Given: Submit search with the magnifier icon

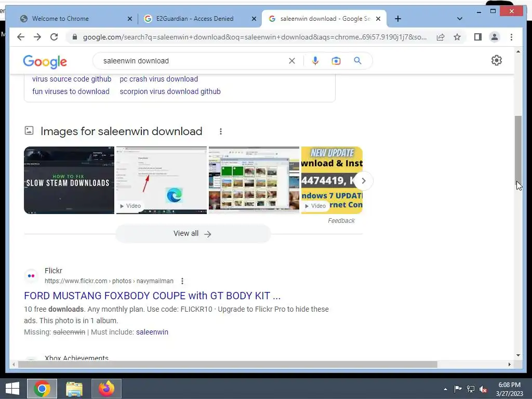Looking at the screenshot, I should (357, 61).
